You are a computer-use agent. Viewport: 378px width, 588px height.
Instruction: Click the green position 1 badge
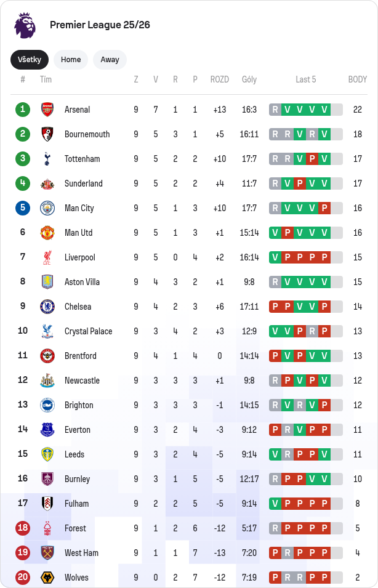click(23, 110)
